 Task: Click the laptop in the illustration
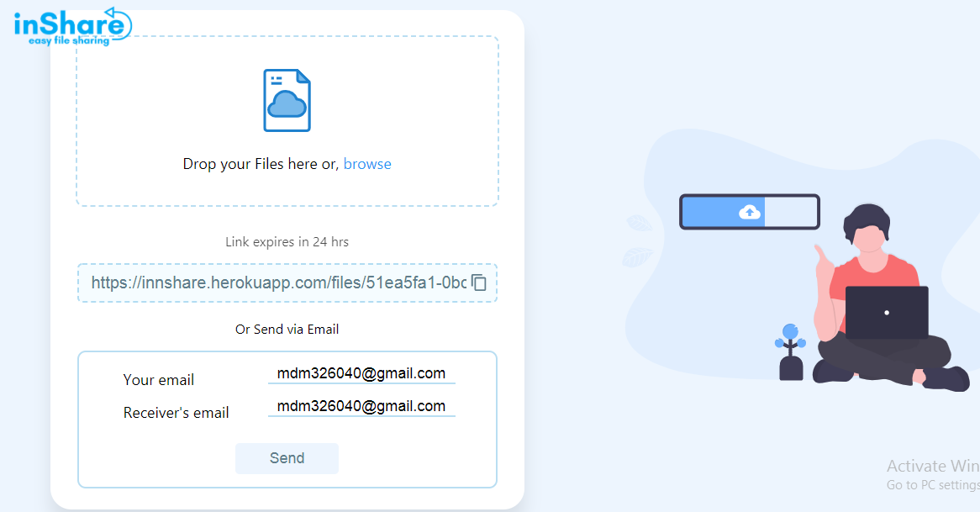tap(886, 313)
